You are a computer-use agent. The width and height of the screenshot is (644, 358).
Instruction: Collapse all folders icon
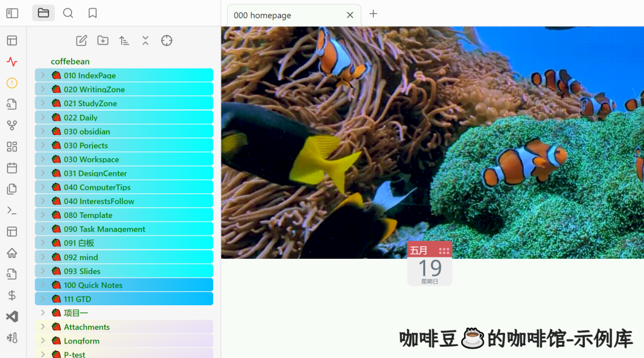tap(145, 41)
